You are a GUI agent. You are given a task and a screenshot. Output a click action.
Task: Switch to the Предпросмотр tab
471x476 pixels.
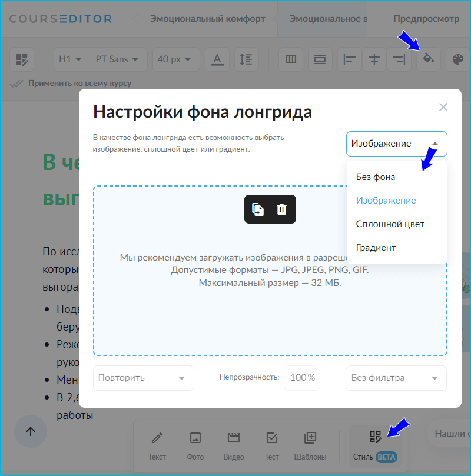pyautogui.click(x=426, y=18)
